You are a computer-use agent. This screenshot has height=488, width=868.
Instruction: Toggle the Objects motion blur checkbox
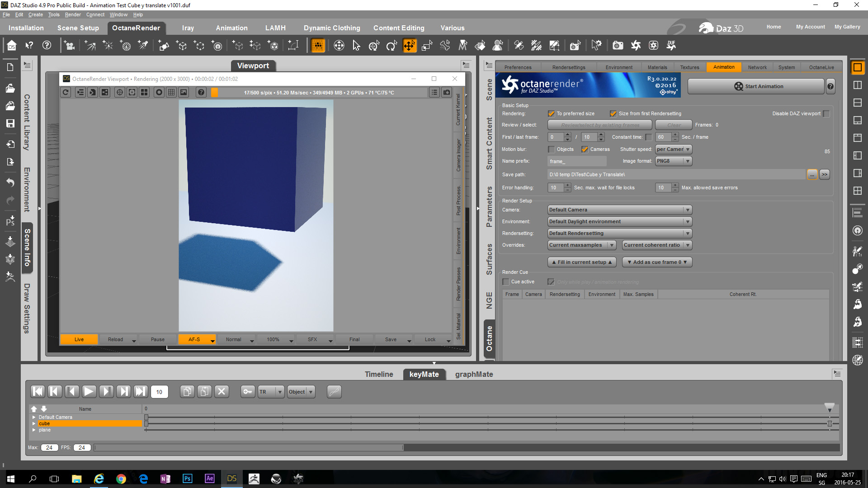pyautogui.click(x=551, y=150)
